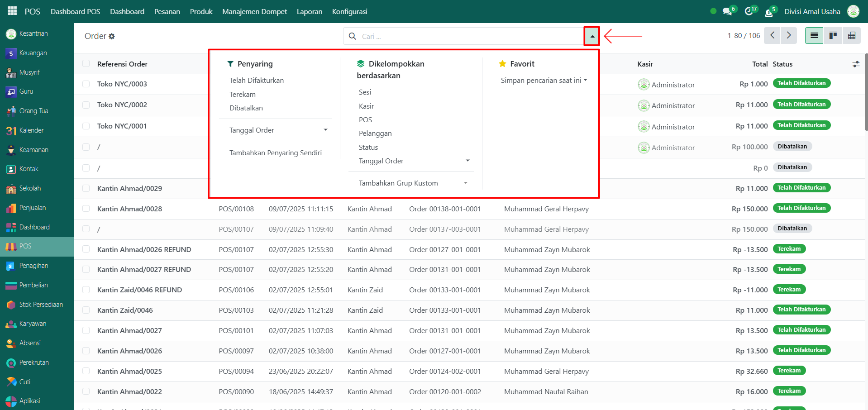Screen dimensions: 868x410
Task: Open Stok Persediaan in sidebar
Action: pos(41,305)
